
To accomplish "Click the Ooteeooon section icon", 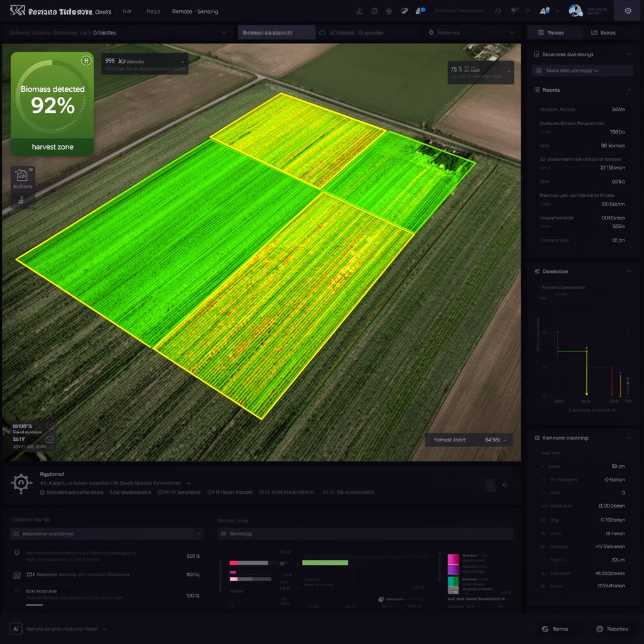I will tap(537, 272).
